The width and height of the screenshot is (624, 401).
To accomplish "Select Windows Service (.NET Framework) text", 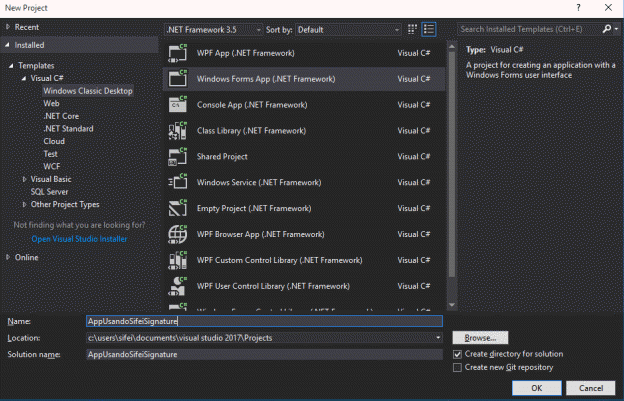I will click(x=259, y=183).
